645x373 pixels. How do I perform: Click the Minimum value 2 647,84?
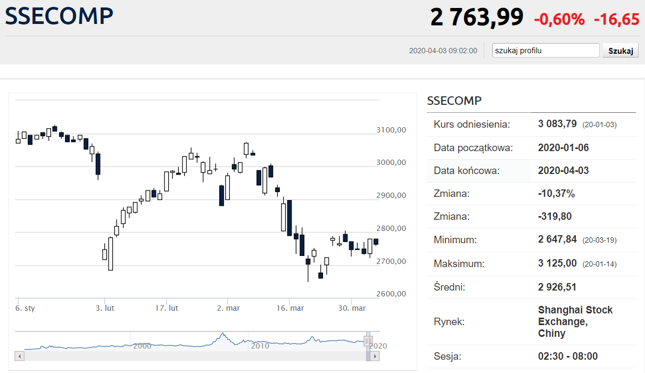(x=557, y=239)
